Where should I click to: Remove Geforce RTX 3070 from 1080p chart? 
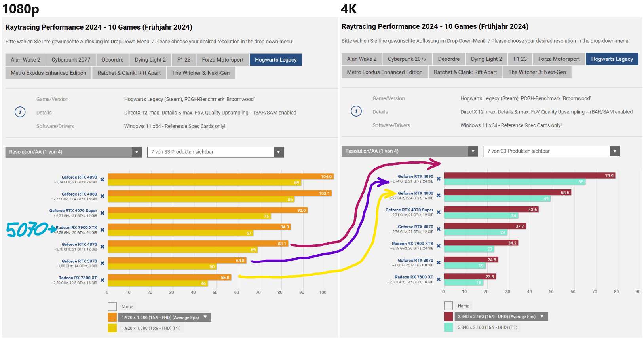[103, 263]
